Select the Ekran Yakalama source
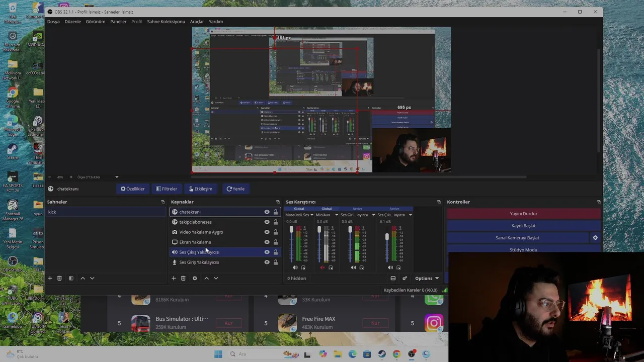The image size is (644, 362). coord(225,242)
